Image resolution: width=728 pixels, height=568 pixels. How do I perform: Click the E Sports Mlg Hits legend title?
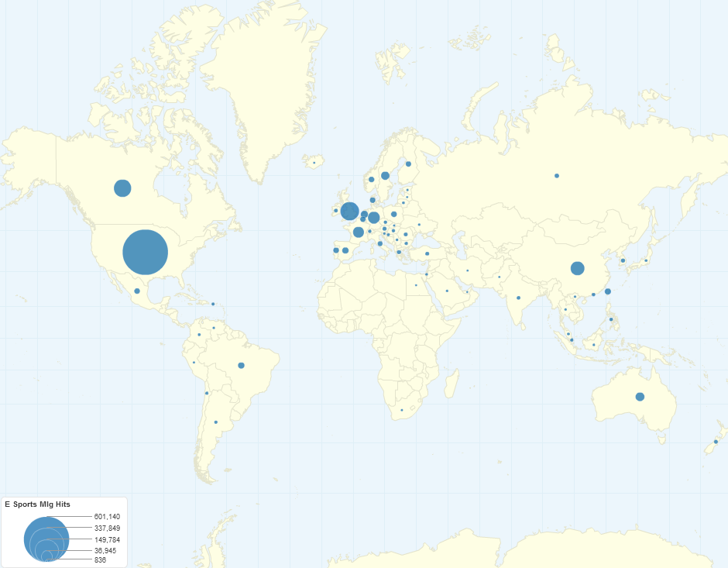click(x=37, y=504)
